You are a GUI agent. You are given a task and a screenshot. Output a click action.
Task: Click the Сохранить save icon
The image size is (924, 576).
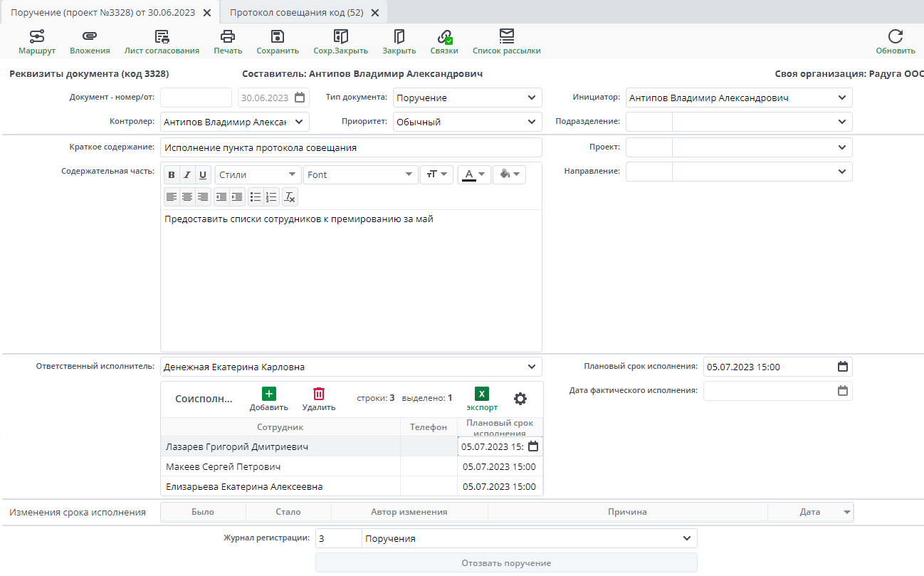tap(278, 36)
